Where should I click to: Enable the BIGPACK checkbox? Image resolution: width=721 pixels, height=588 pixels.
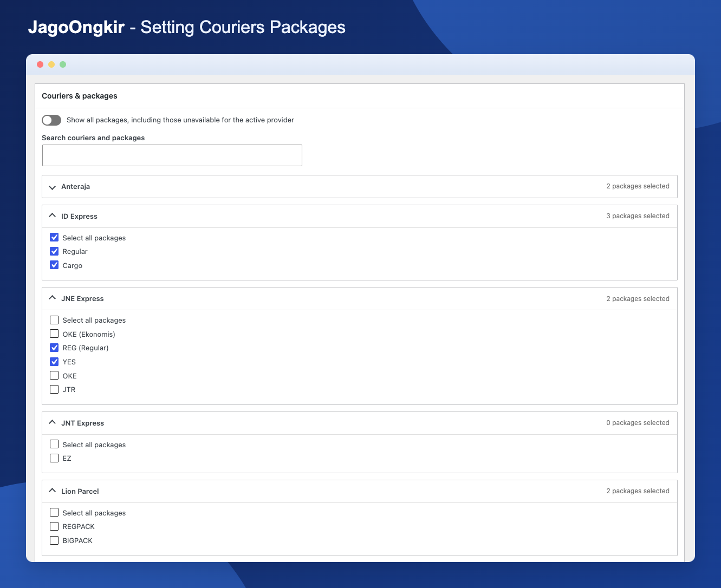(x=54, y=540)
